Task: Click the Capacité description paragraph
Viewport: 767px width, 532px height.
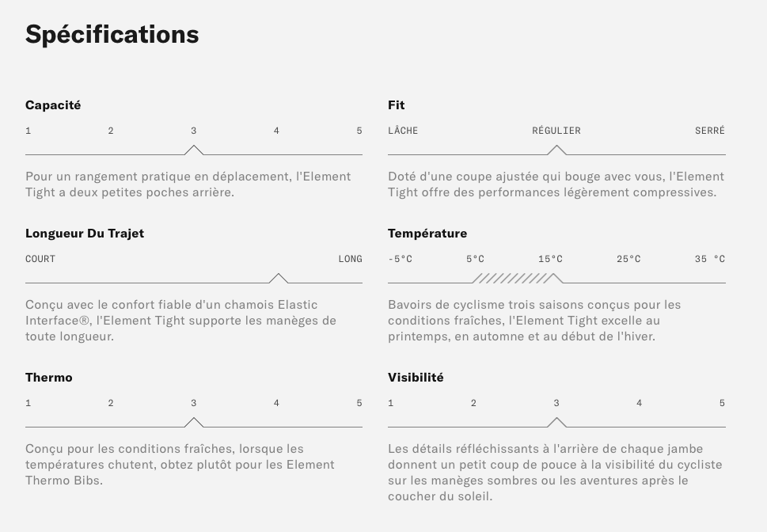Action: click(188, 184)
